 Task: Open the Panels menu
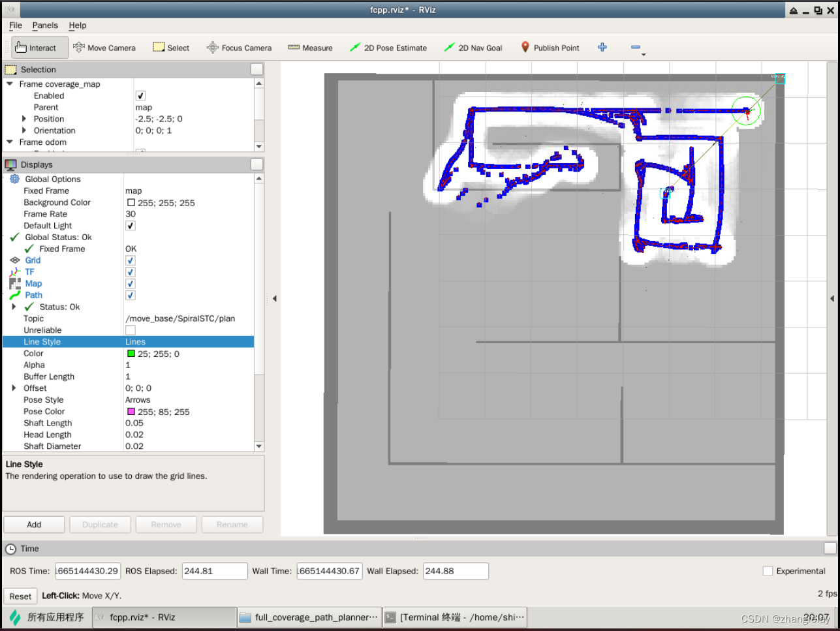(x=45, y=25)
